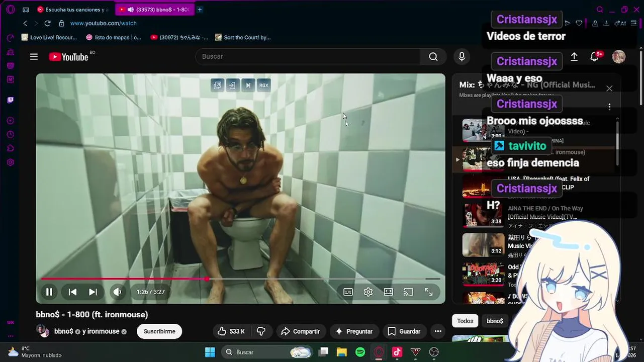The width and height of the screenshot is (644, 362).
Task: Open the Opera GX main menu logo
Action: pos(10,10)
